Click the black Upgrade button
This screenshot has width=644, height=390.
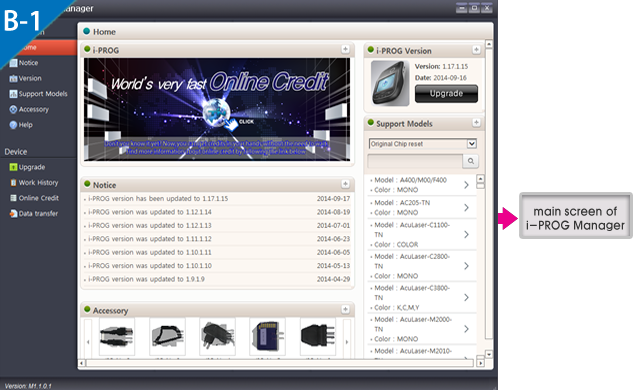(x=446, y=94)
